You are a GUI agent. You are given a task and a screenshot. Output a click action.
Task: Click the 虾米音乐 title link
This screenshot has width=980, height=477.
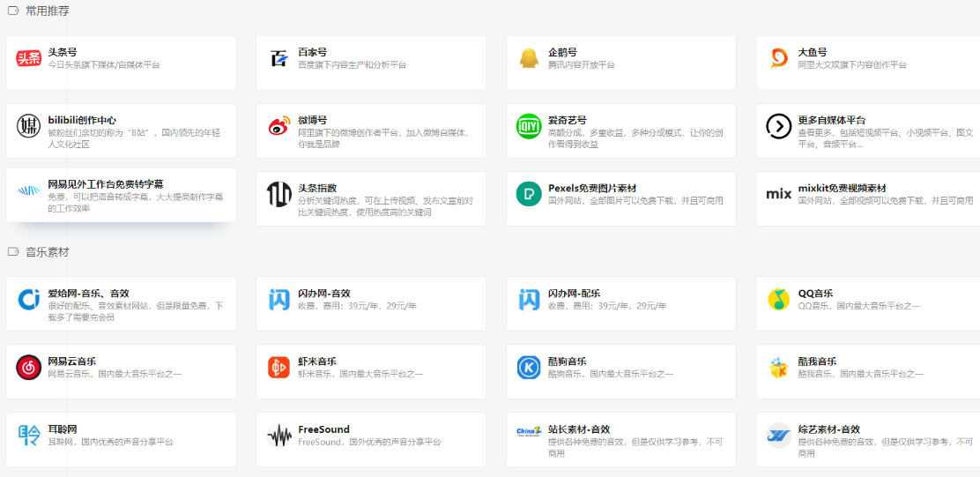click(x=317, y=361)
